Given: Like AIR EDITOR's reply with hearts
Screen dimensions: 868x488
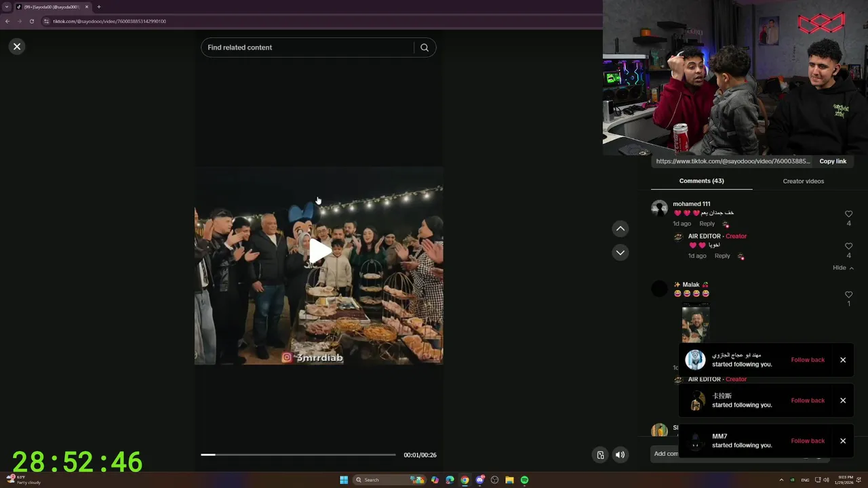Looking at the screenshot, I should 848,246.
